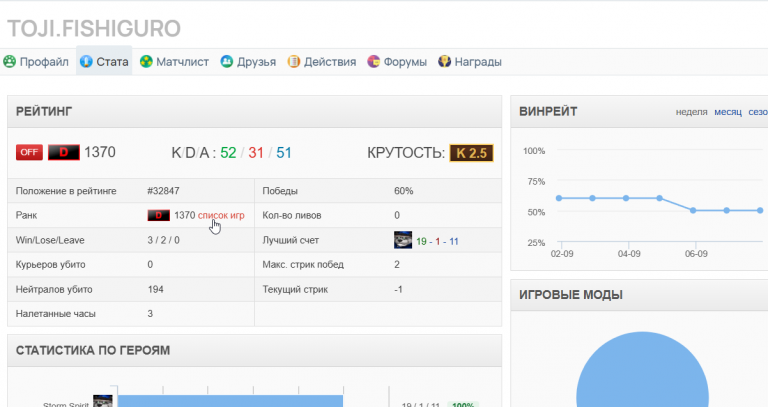Screen dimensions: 768x407
Task: Open the список игр link
Action: pos(221,215)
